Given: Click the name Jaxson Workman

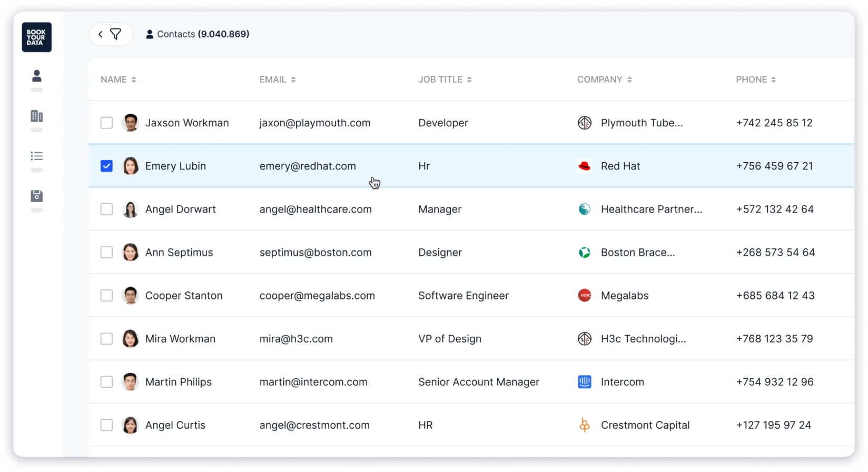Looking at the screenshot, I should [x=187, y=123].
